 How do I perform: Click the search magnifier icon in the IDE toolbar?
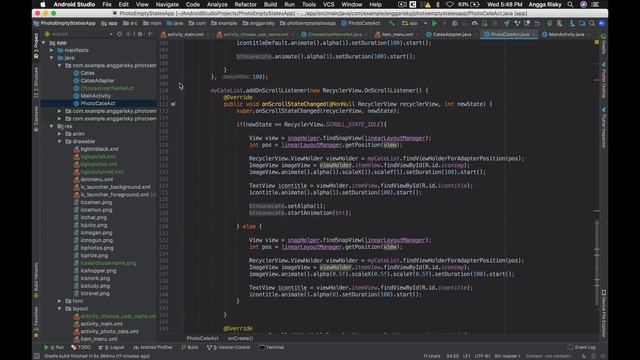pos(592,24)
